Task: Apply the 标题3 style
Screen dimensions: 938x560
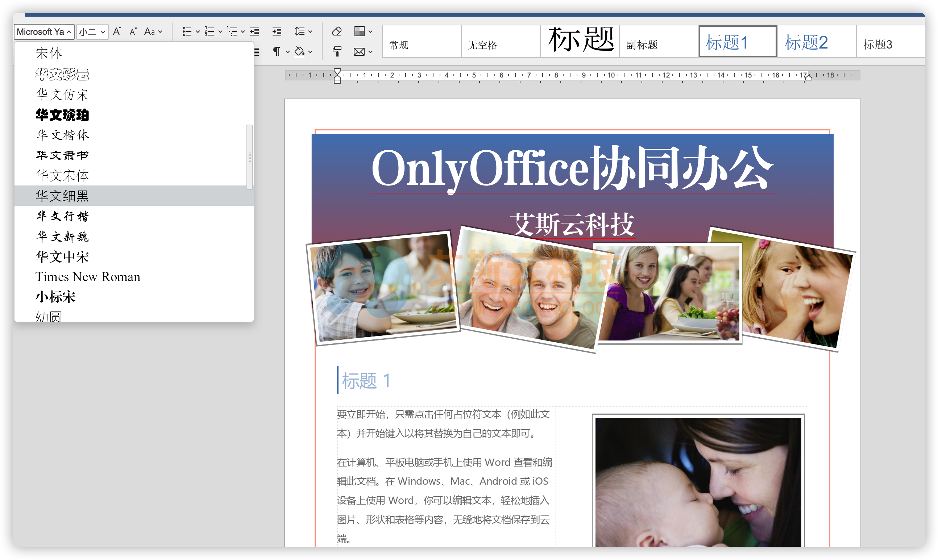Action: click(890, 42)
